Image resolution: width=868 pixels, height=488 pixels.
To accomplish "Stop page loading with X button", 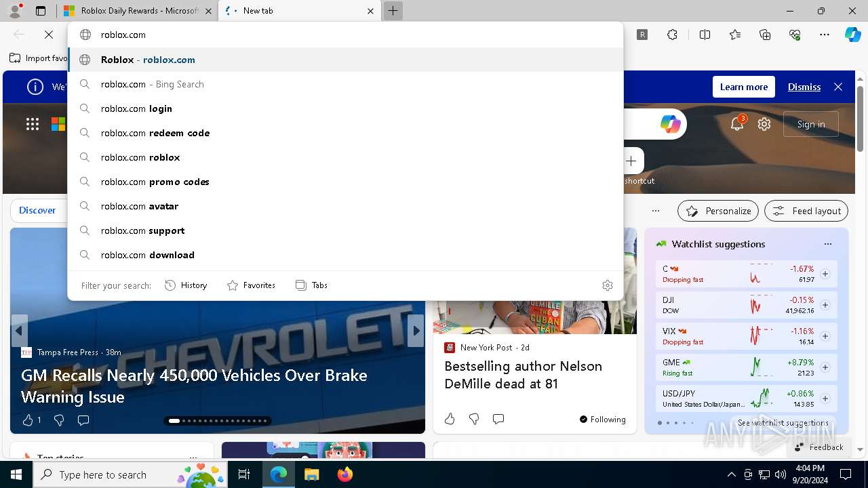I will tap(49, 35).
